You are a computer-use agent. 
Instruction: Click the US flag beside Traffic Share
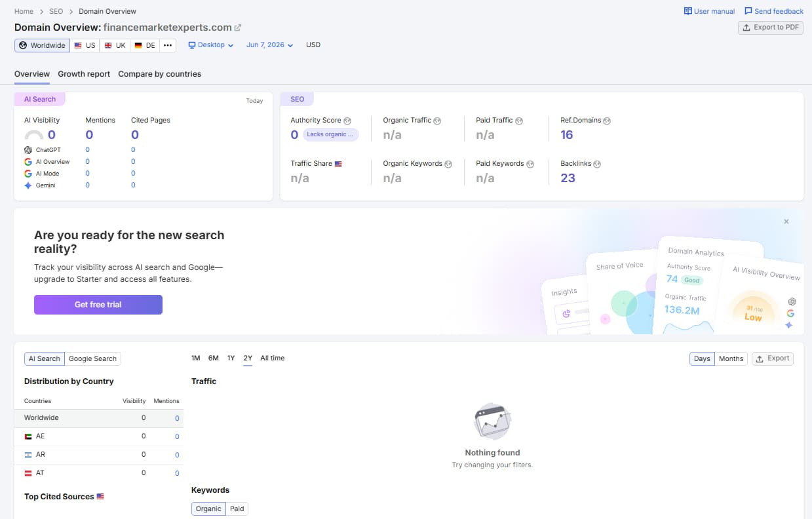coord(338,164)
